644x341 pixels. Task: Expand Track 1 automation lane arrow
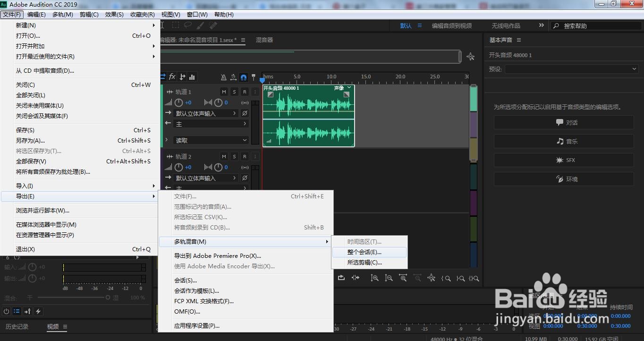[x=167, y=140]
